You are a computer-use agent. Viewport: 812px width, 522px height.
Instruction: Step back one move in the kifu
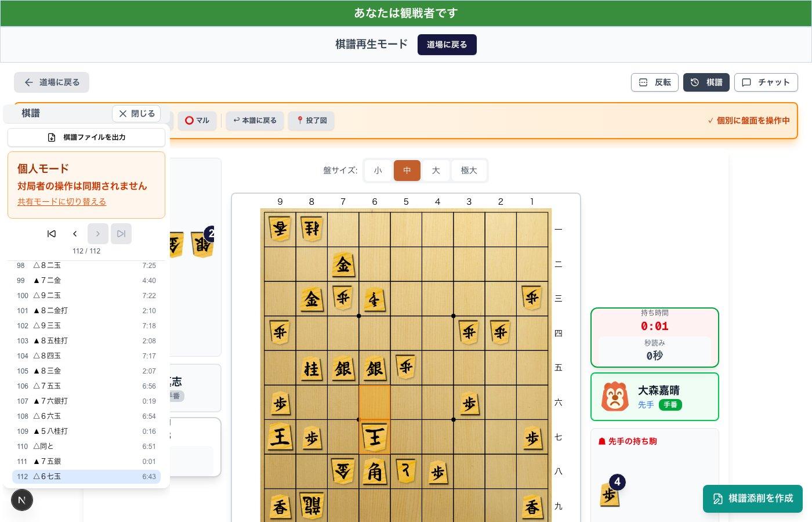[75, 234]
